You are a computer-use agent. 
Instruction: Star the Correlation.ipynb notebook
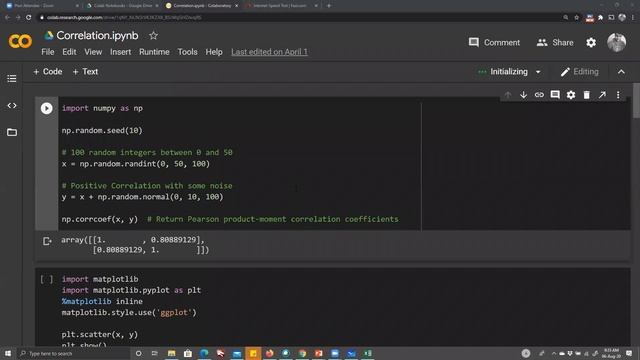point(153,36)
